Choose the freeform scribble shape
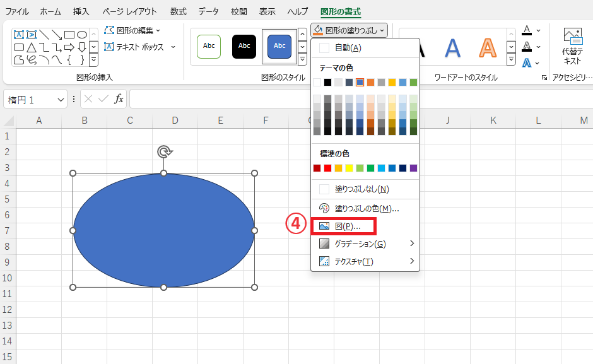This screenshot has width=593, height=364. [x=32, y=60]
